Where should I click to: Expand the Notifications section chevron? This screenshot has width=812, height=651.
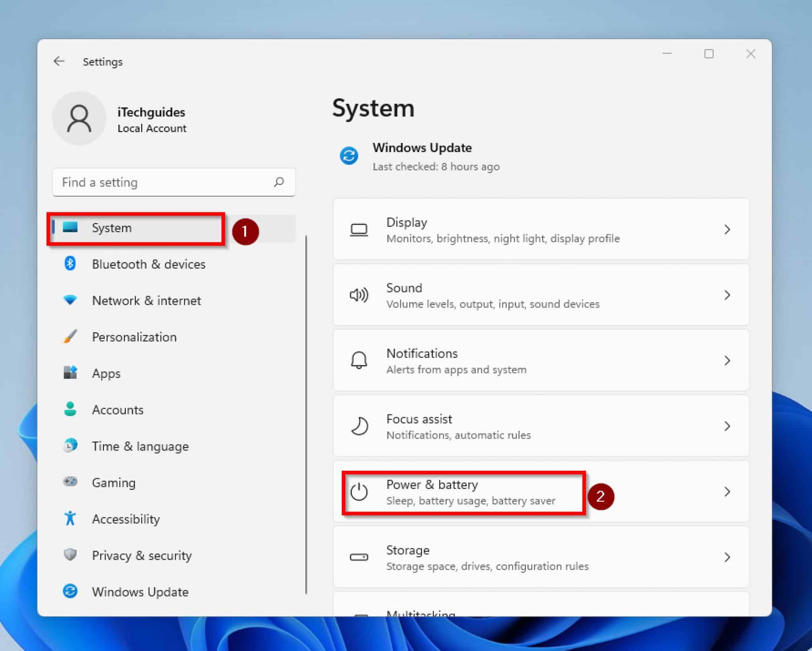coord(727,361)
